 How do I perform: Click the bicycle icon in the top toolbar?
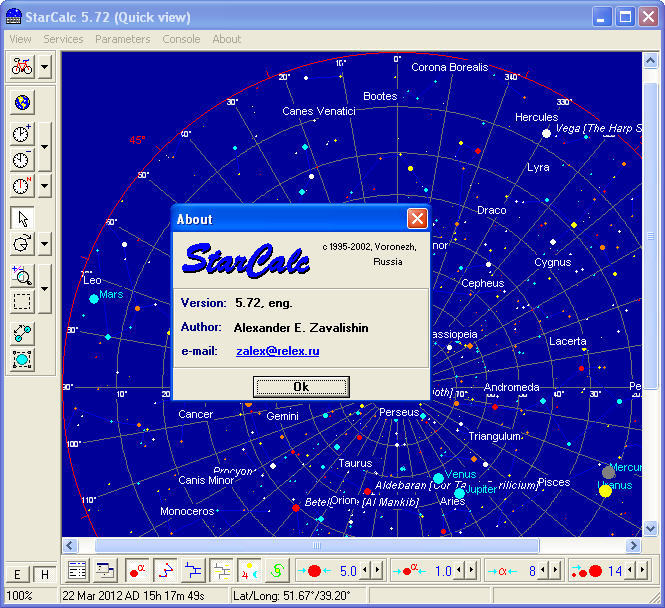point(22,67)
